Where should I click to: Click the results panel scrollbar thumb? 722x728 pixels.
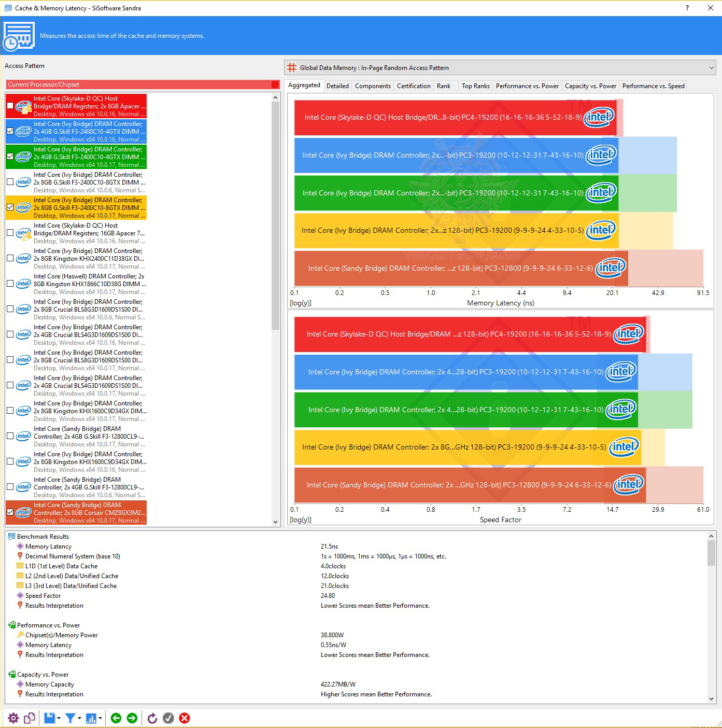coord(712,553)
